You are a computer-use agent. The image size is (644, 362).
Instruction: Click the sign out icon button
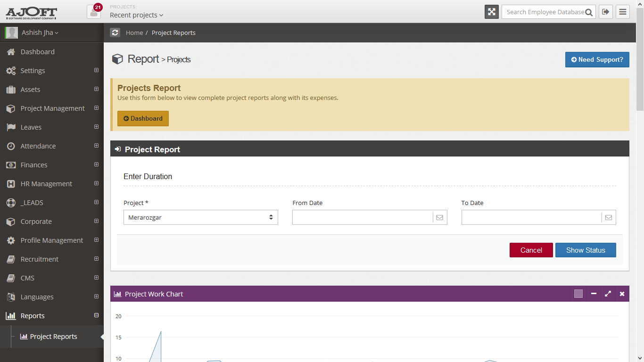[x=606, y=12]
